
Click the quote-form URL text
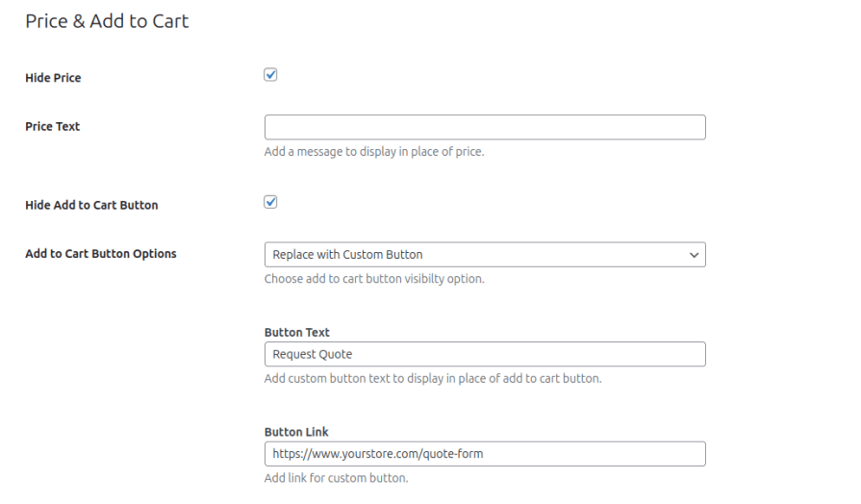pyautogui.click(x=377, y=454)
